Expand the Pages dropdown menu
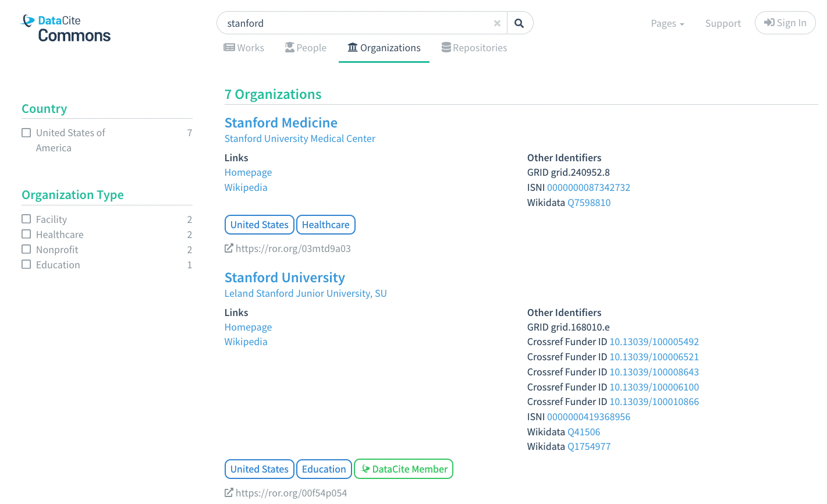This screenshot has height=504, width=827. 668,23
